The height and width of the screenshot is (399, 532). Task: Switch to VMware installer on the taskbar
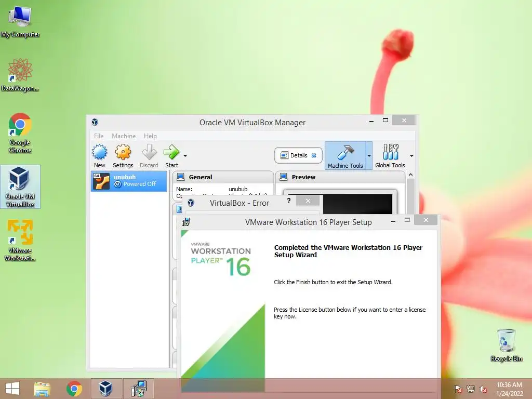coord(139,389)
